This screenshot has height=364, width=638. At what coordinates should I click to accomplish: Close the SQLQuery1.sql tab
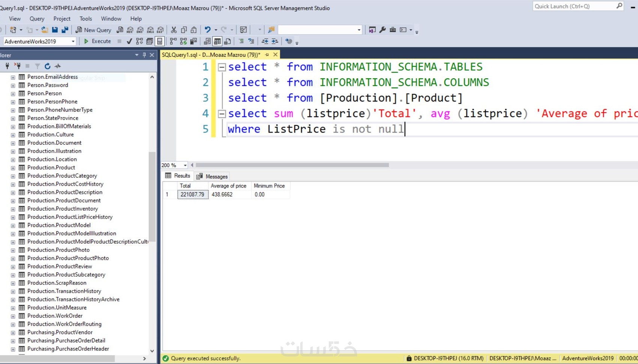(275, 55)
